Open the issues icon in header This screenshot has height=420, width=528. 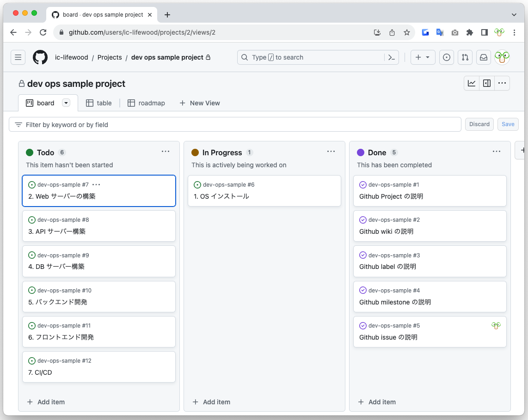click(x=446, y=57)
